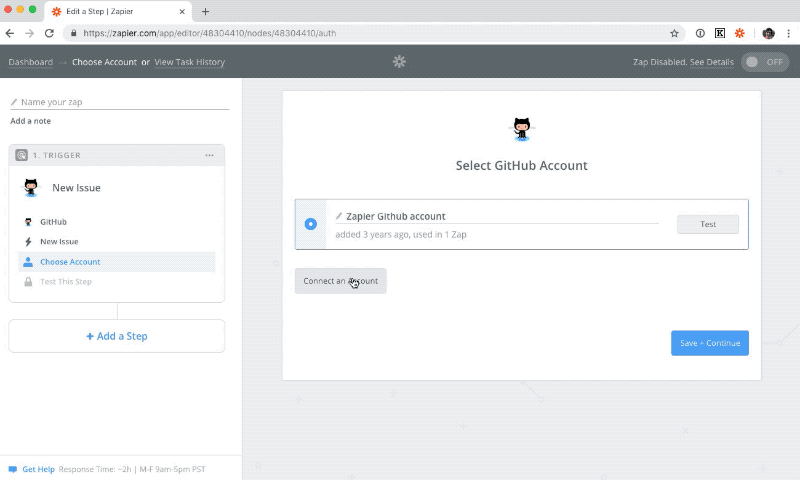Open GitHub step in sidebar
This screenshot has width=800, height=480.
coord(54,222)
